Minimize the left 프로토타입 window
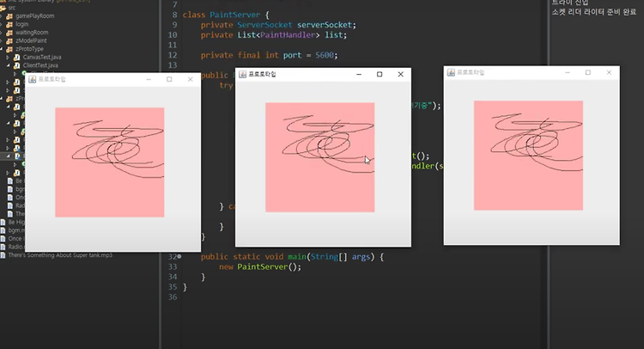Viewport: 644px width, 349px height. click(149, 79)
